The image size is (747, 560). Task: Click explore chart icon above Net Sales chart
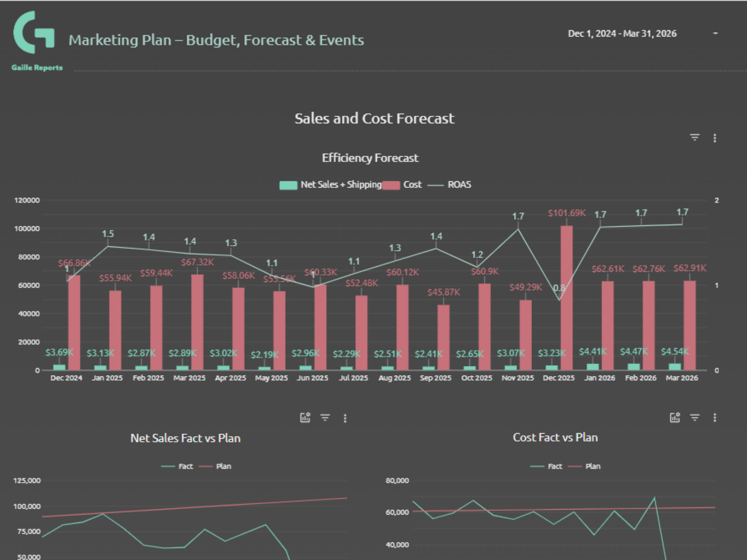(305, 418)
